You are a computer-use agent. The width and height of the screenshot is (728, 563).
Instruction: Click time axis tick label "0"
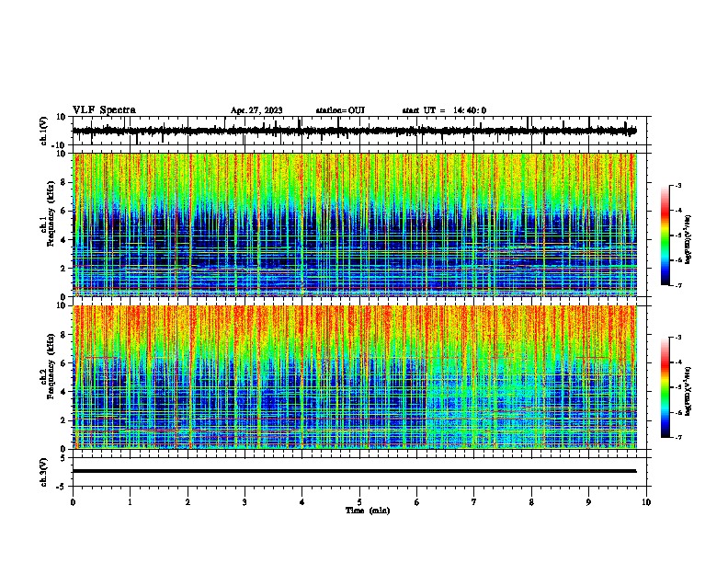tap(73, 502)
